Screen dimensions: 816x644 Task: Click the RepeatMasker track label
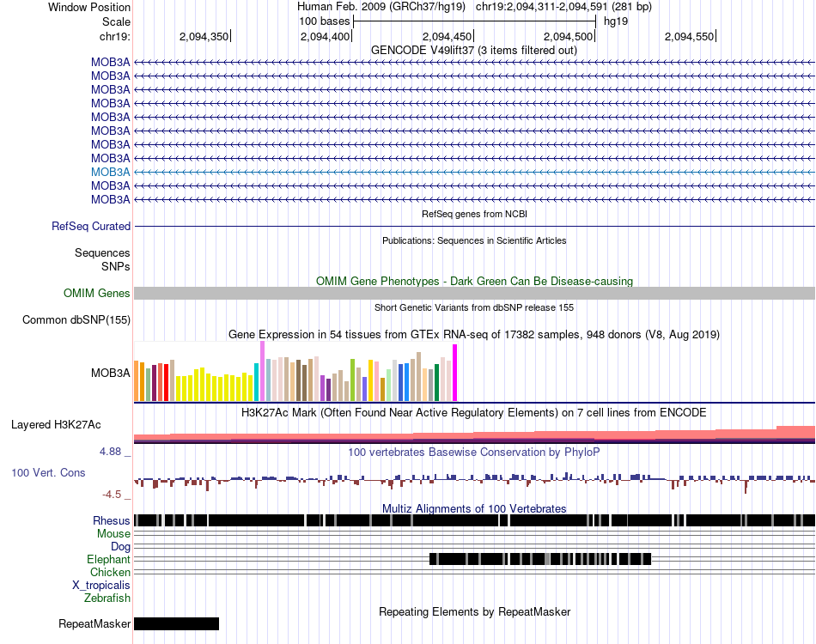94,623
